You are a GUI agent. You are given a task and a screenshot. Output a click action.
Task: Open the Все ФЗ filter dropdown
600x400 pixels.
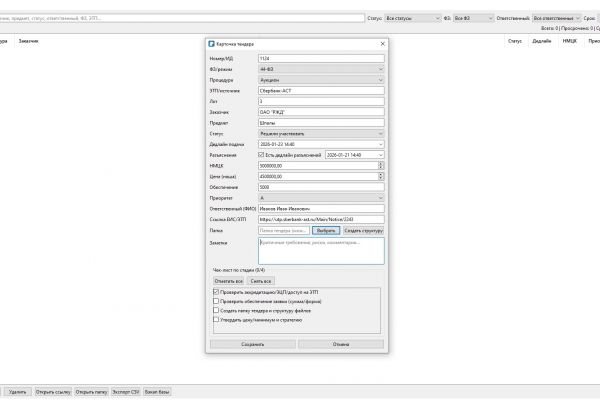[x=473, y=18]
